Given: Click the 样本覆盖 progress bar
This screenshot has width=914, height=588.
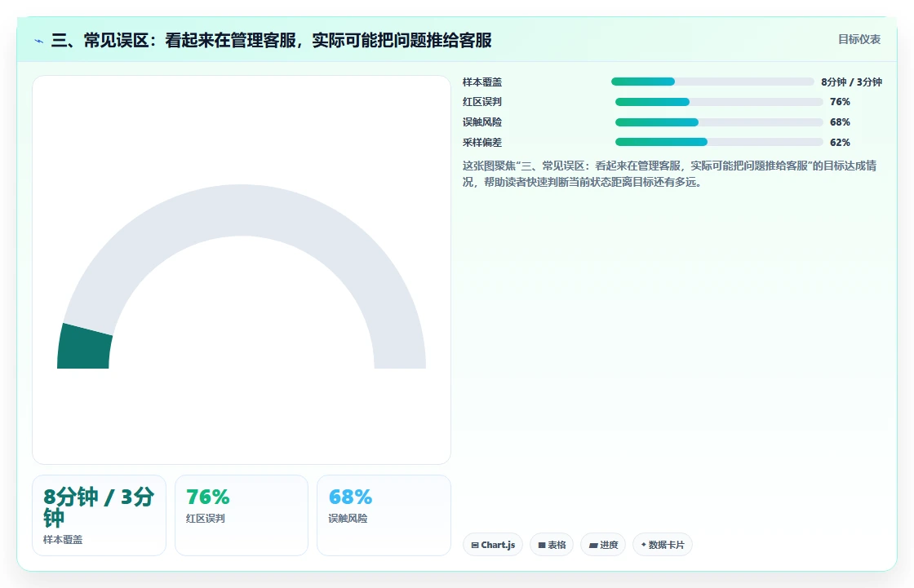Looking at the screenshot, I should 712,82.
